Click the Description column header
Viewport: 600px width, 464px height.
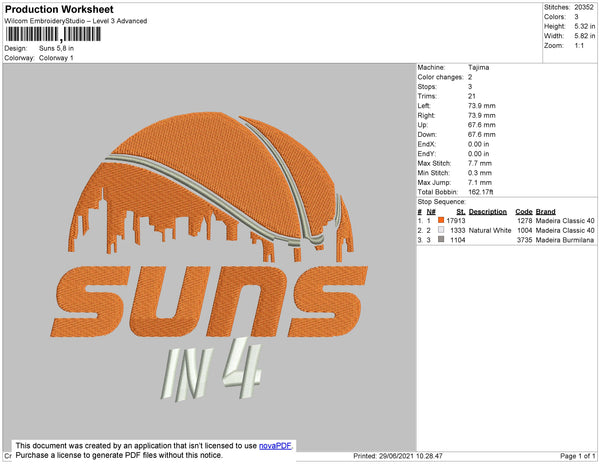(x=488, y=212)
